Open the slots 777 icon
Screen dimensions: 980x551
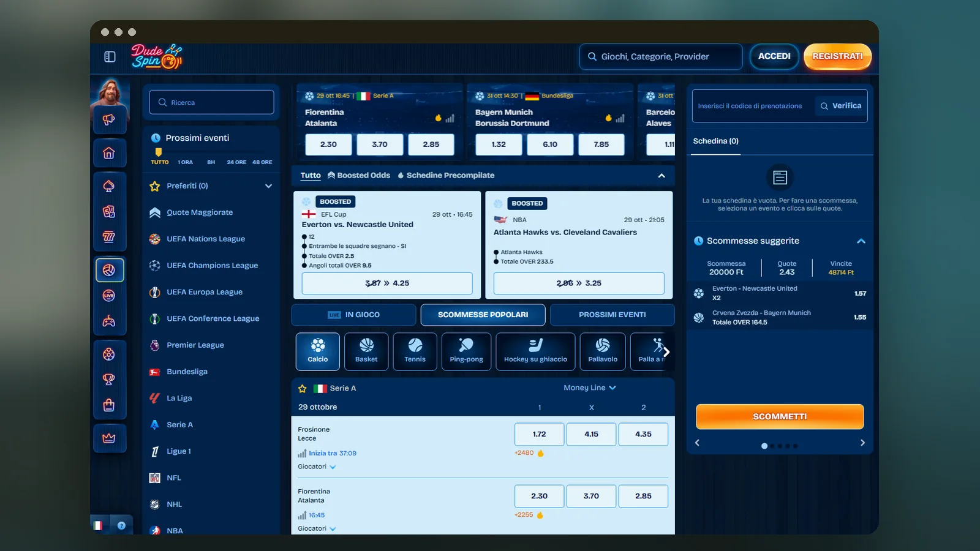pyautogui.click(x=109, y=238)
